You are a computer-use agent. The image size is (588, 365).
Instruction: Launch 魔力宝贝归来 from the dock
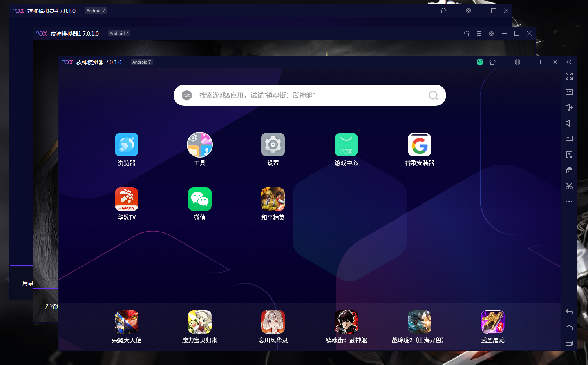(200, 322)
